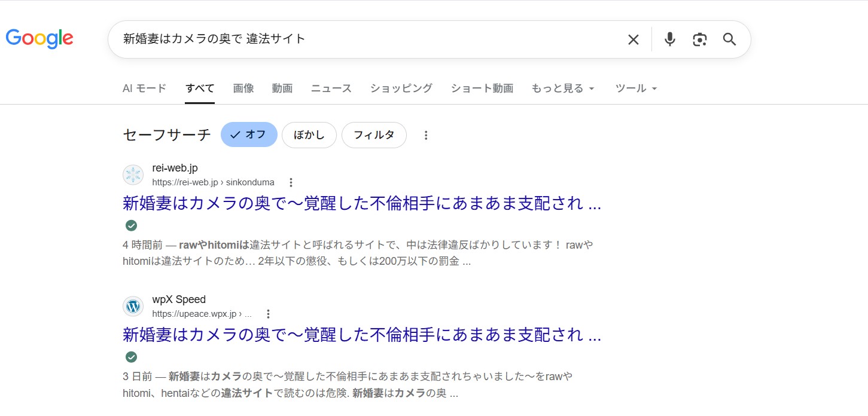Open the ニュース tab
The height and width of the screenshot is (416, 868).
coord(331,88)
